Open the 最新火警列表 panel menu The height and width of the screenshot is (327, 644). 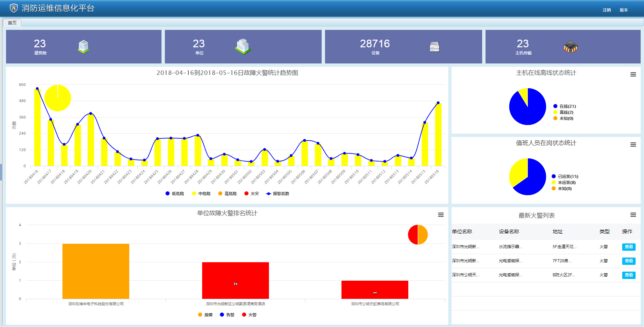click(x=633, y=215)
